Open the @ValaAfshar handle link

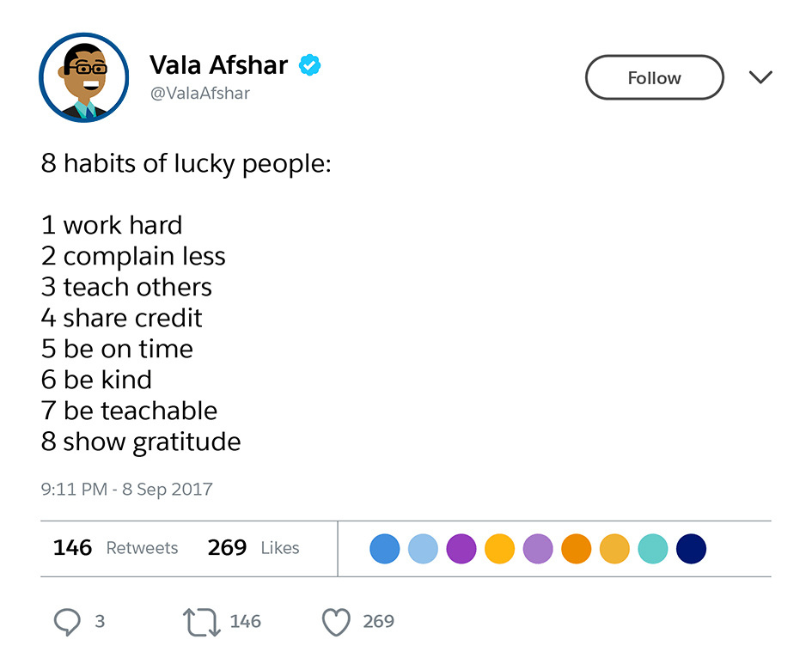pyautogui.click(x=200, y=94)
